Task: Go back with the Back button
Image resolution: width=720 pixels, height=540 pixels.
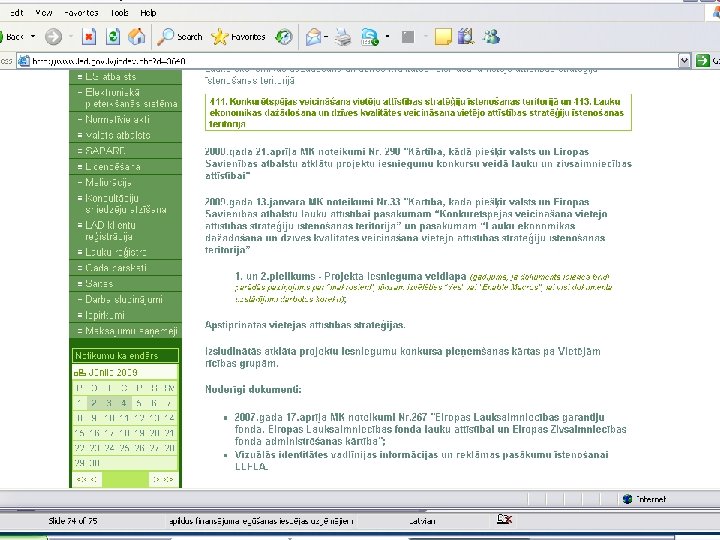Action: tap(11, 37)
